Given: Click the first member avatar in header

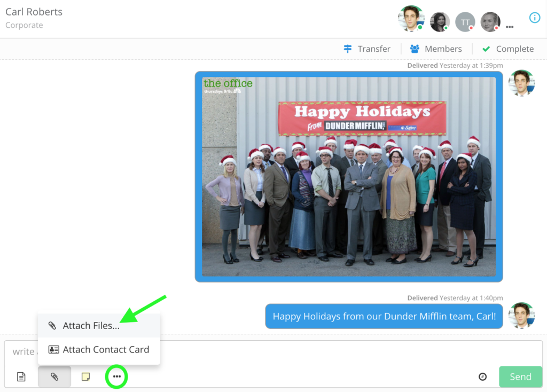Looking at the screenshot, I should (411, 19).
